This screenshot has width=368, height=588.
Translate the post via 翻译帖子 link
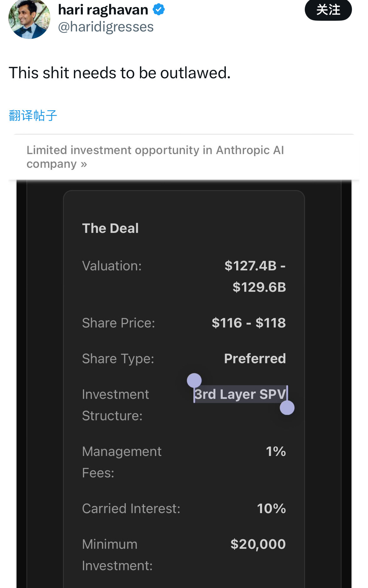coord(33,115)
